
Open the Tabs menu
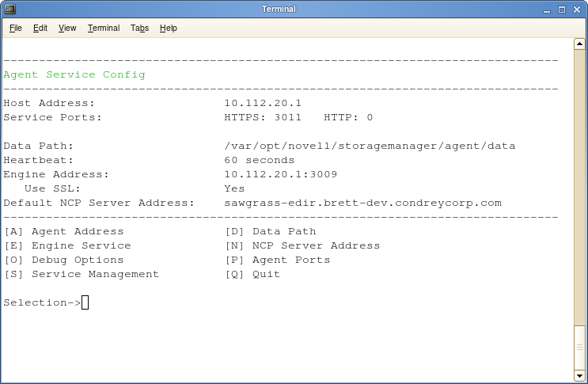coord(139,29)
